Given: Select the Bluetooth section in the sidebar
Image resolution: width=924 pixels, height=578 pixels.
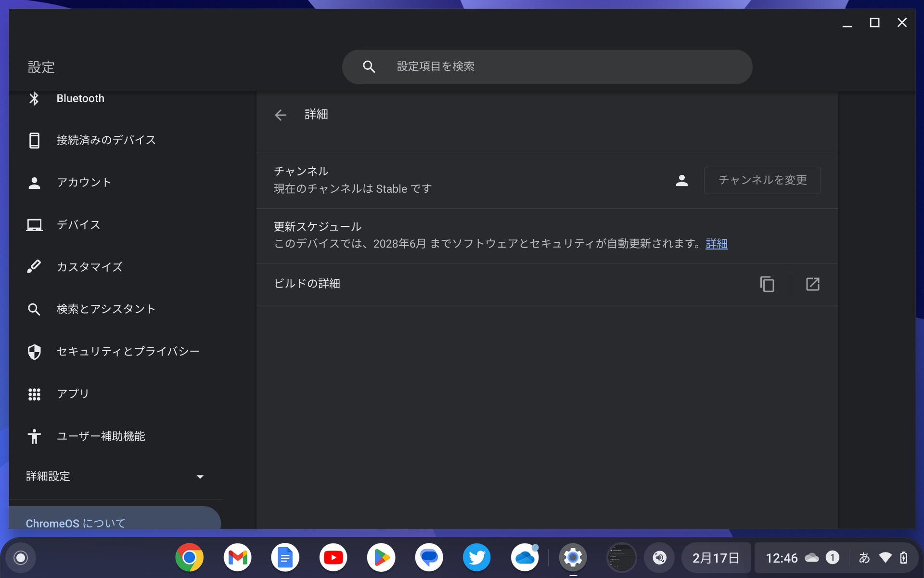Looking at the screenshot, I should (80, 98).
